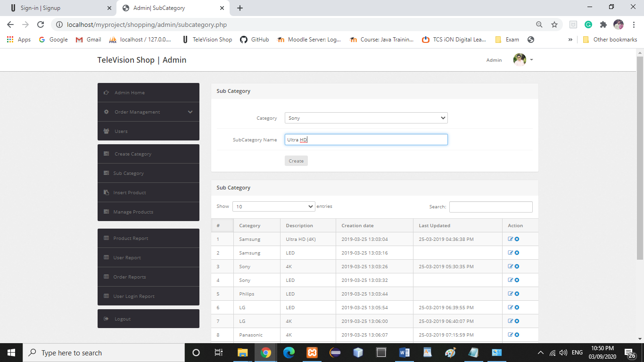Open the Chrome extensions puzzle icon

(603, 25)
